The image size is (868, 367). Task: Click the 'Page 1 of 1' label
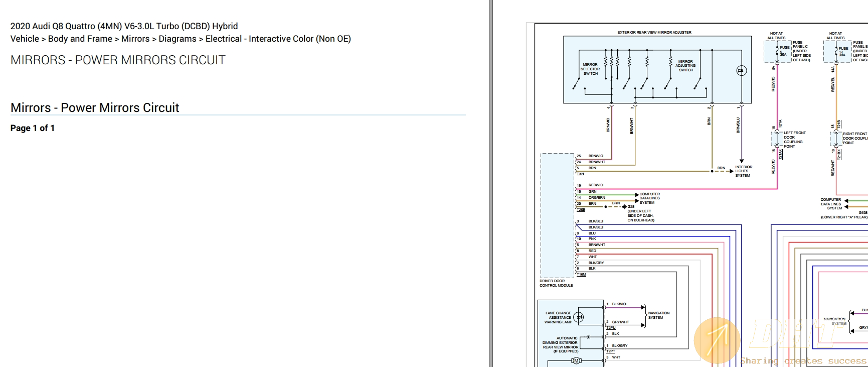33,128
